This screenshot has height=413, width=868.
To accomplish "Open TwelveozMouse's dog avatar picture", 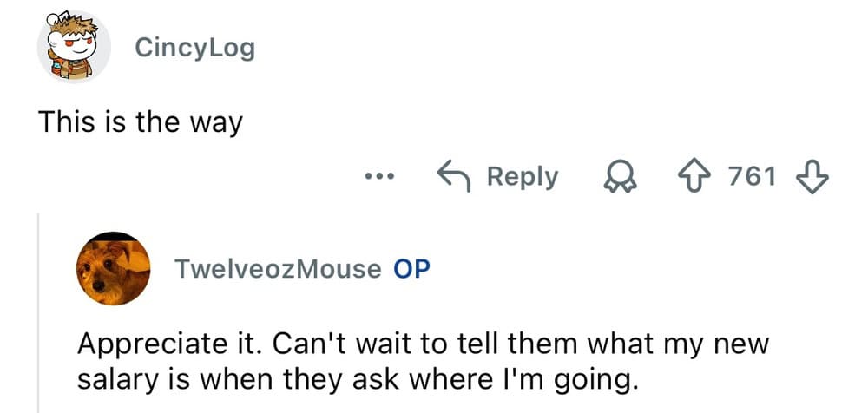I will click(114, 269).
